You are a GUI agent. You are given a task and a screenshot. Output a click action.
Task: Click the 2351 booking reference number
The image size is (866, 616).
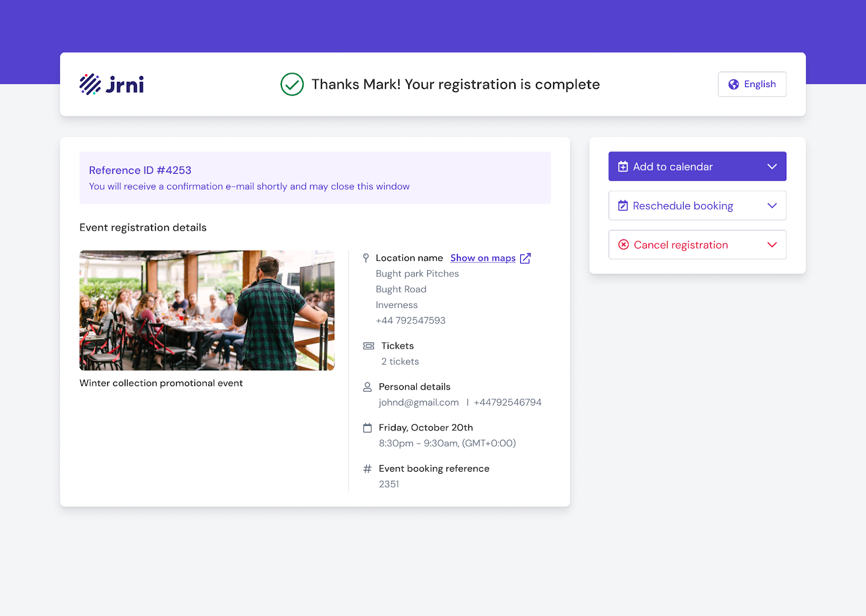(x=389, y=484)
